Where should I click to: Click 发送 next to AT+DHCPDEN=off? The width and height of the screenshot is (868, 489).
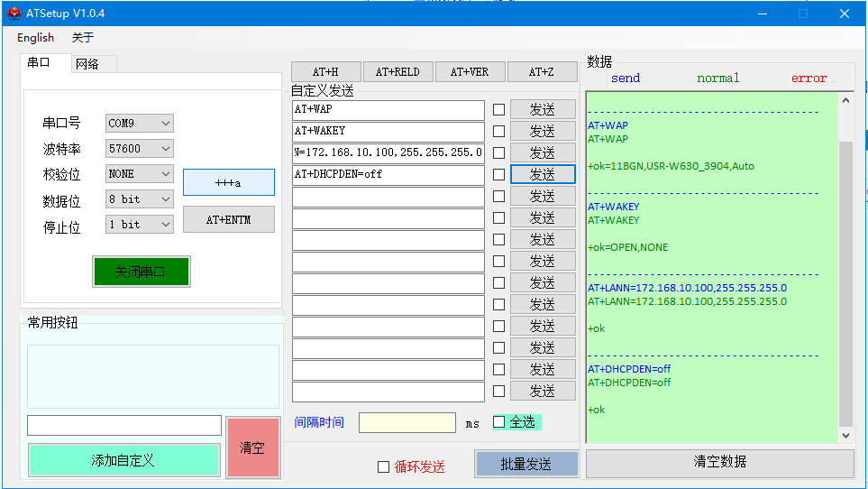click(x=543, y=174)
